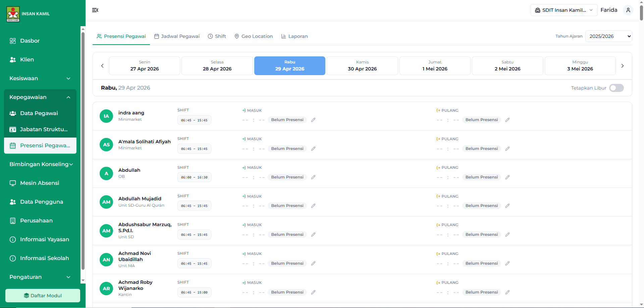Screen dimensions: 644x308
Task: Open the Tahun Ajaran 2025/2026 dropdown
Action: (x=608, y=36)
